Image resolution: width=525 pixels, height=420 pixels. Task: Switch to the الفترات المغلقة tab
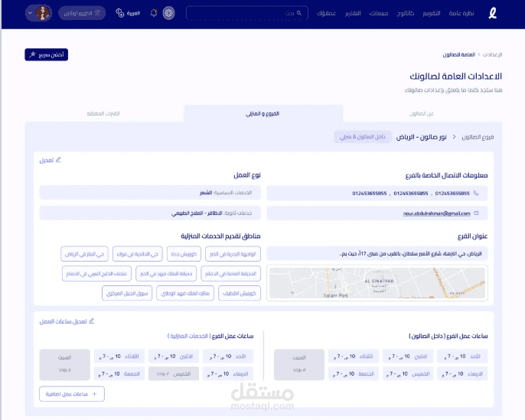103,113
